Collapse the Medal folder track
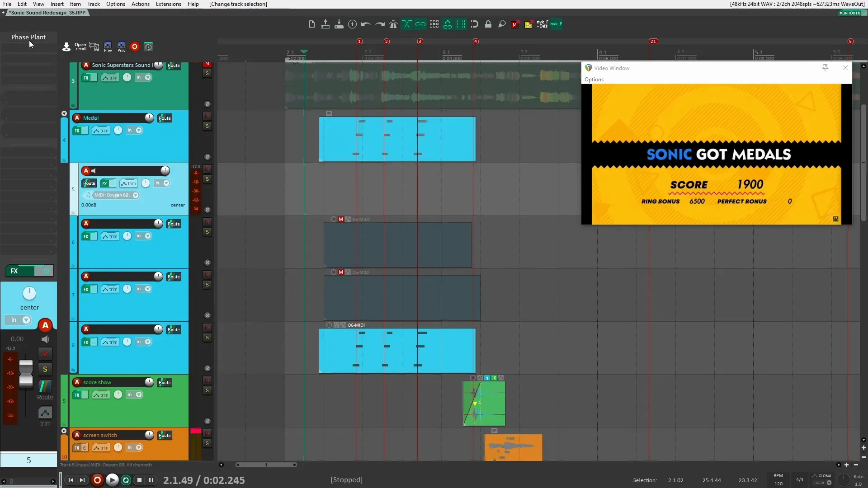Viewport: 868px width, 488px height. (x=64, y=113)
